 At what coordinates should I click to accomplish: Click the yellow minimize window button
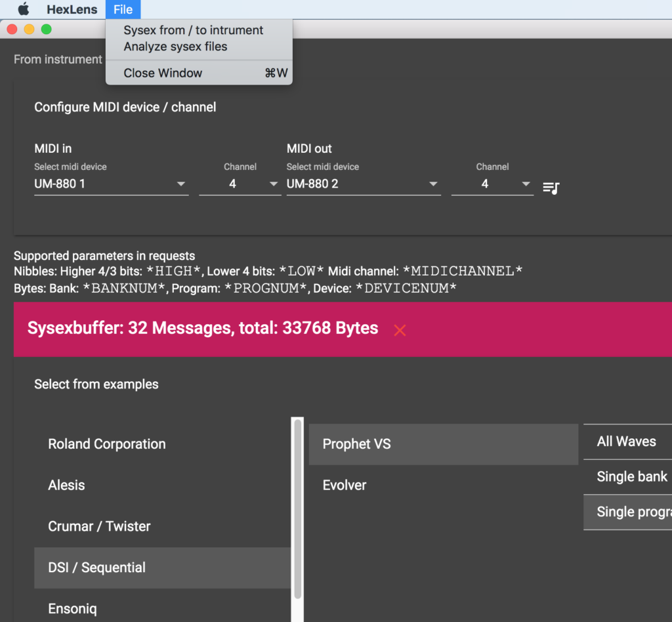[29, 29]
